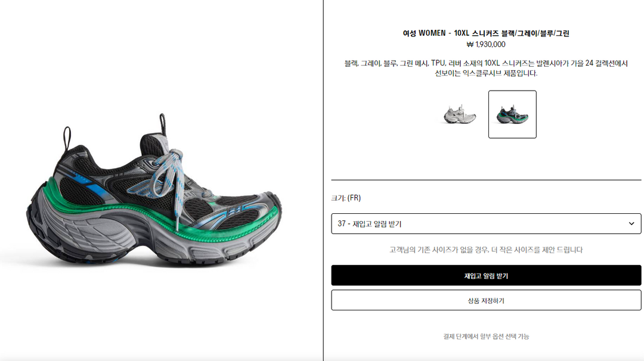Image resolution: width=644 pixels, height=361 pixels.
Task: Click the heel pull loop on sneaker image
Action: click(67, 139)
